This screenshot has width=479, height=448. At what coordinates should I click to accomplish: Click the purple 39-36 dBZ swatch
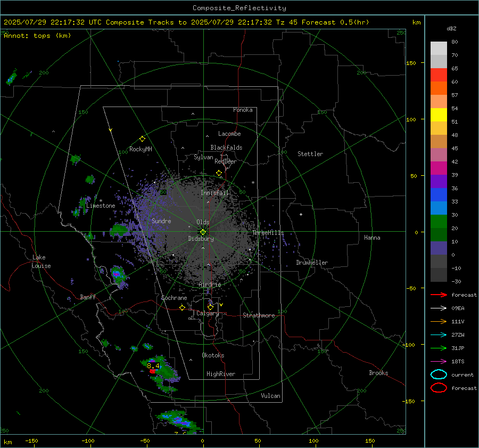pos(439,181)
